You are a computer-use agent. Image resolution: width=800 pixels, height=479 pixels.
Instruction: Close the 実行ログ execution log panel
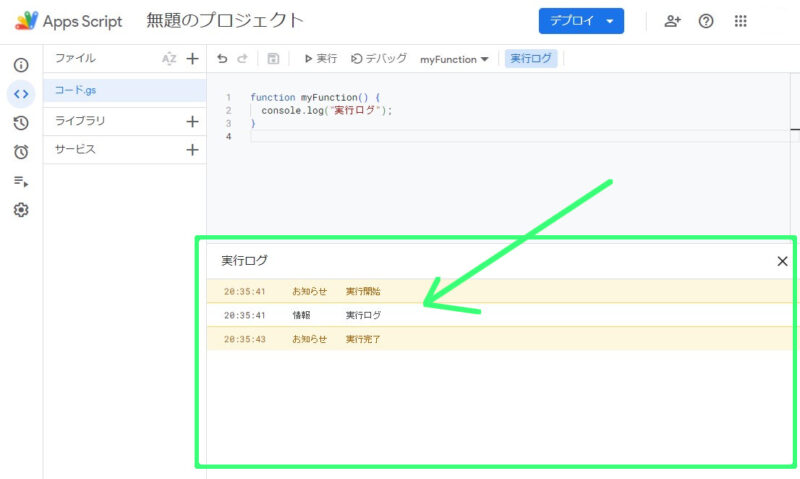(x=782, y=261)
